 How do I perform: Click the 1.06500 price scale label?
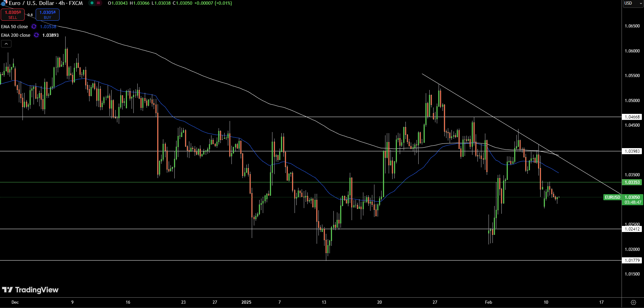(632, 26)
